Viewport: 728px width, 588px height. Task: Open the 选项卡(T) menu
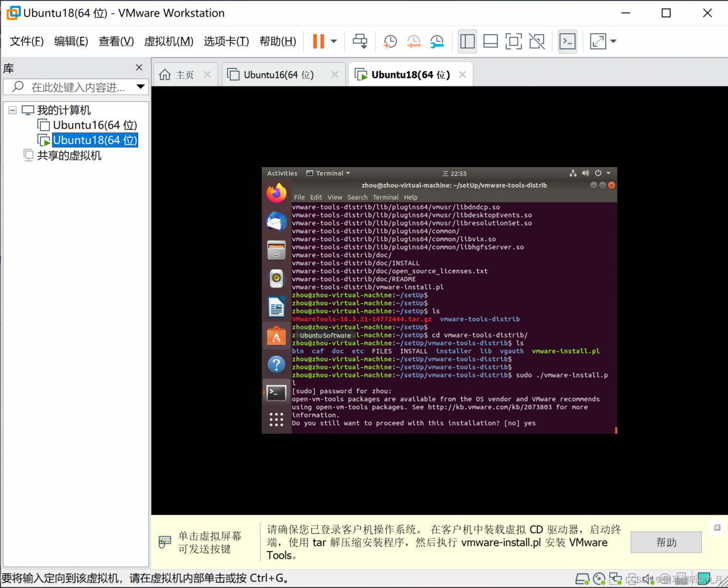(226, 41)
